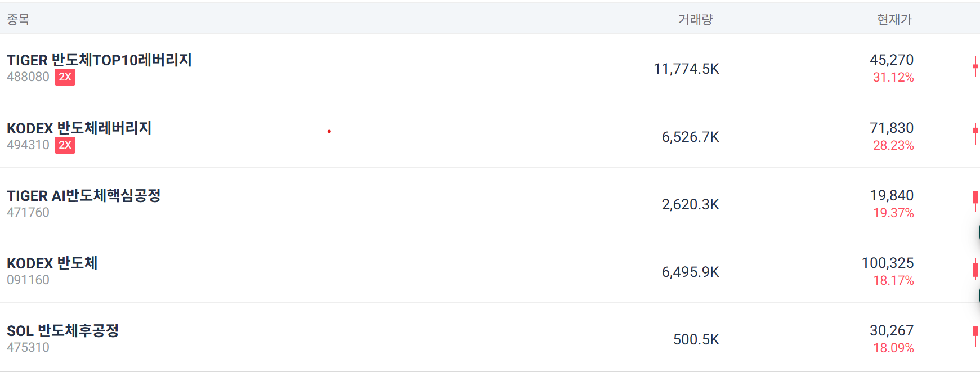Click the 11,774.5K volume value
This screenshot has width=980, height=372.
(686, 68)
